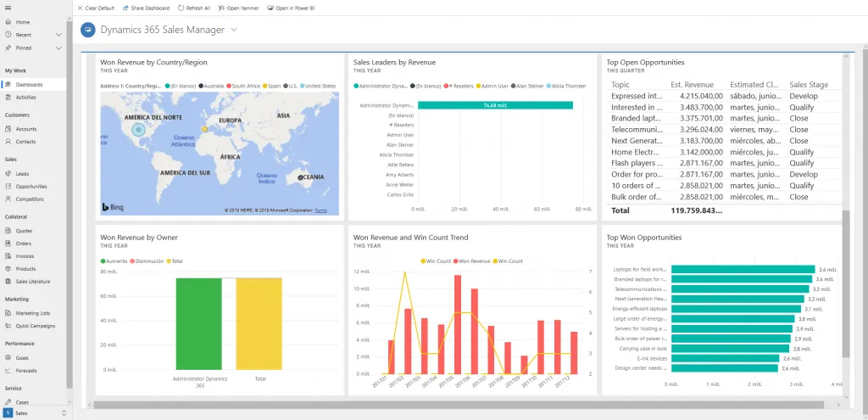Open Quick Campaigns in the sidebar
The width and height of the screenshot is (868, 420).
point(34,326)
